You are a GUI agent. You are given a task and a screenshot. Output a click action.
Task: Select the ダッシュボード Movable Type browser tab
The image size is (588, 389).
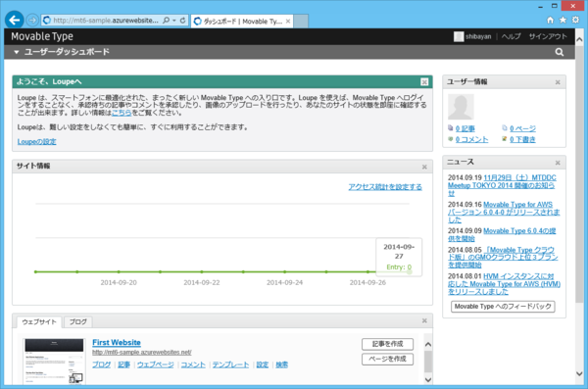click(x=242, y=22)
